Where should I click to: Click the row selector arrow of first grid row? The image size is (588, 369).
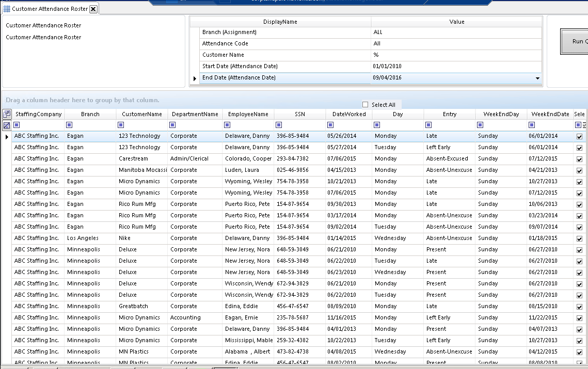point(7,137)
